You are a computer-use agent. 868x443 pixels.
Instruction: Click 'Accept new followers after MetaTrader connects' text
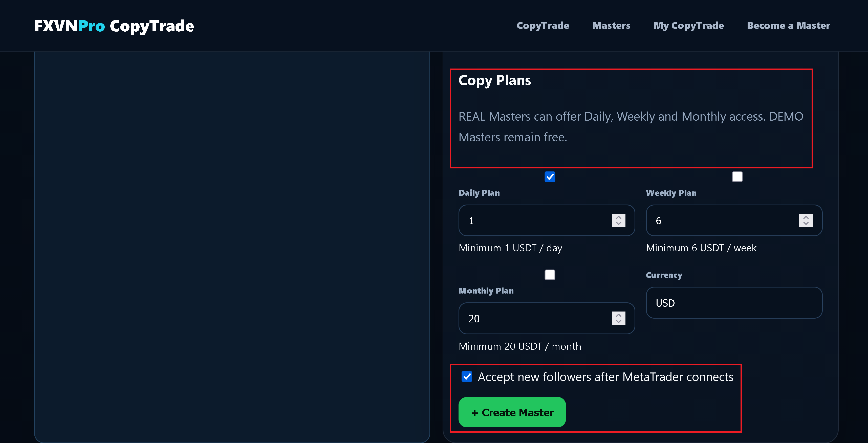click(x=605, y=377)
